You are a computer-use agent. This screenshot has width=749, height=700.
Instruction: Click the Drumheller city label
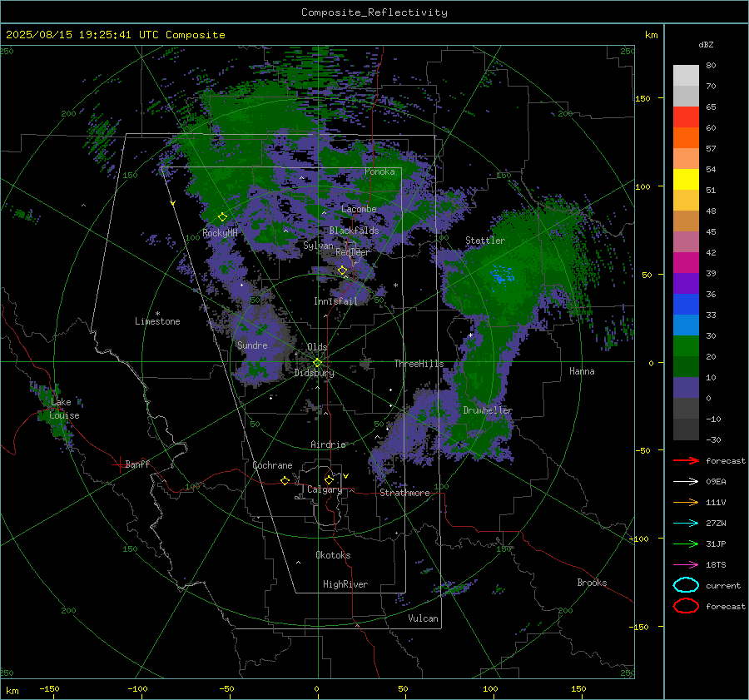[x=488, y=410]
